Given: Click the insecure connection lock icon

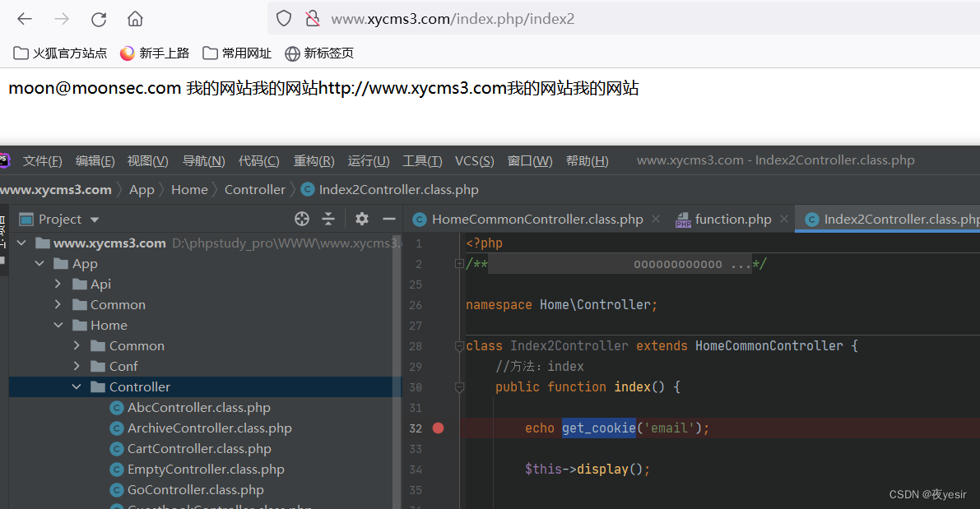Looking at the screenshot, I should point(313,19).
